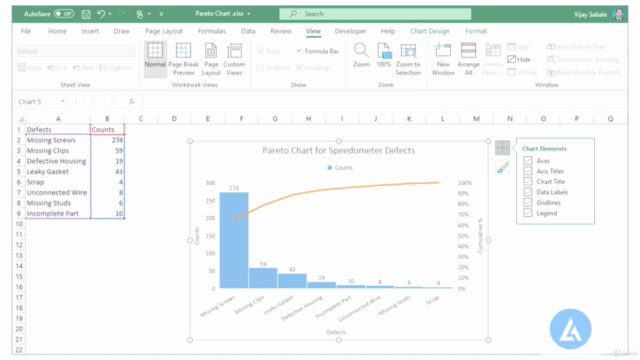Viewport: 640px width, 360px height.
Task: Click inside the Search box
Action: [x=375, y=14]
